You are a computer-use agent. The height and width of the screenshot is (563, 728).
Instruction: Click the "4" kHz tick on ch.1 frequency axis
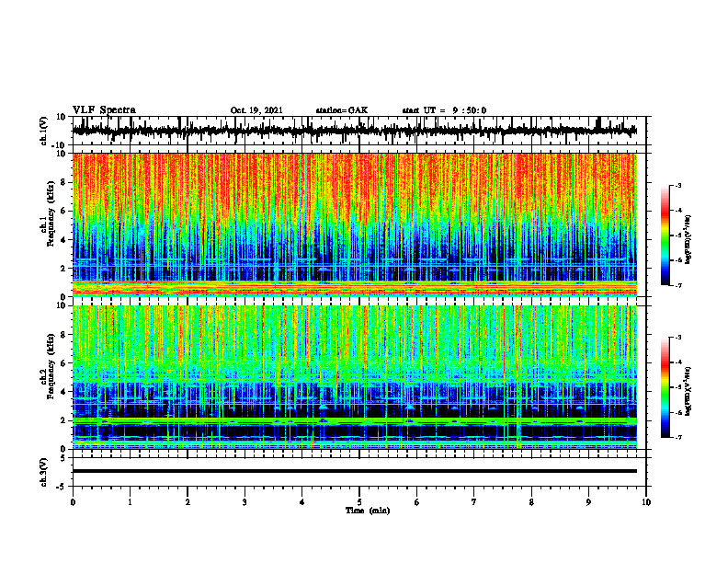[x=63, y=240]
